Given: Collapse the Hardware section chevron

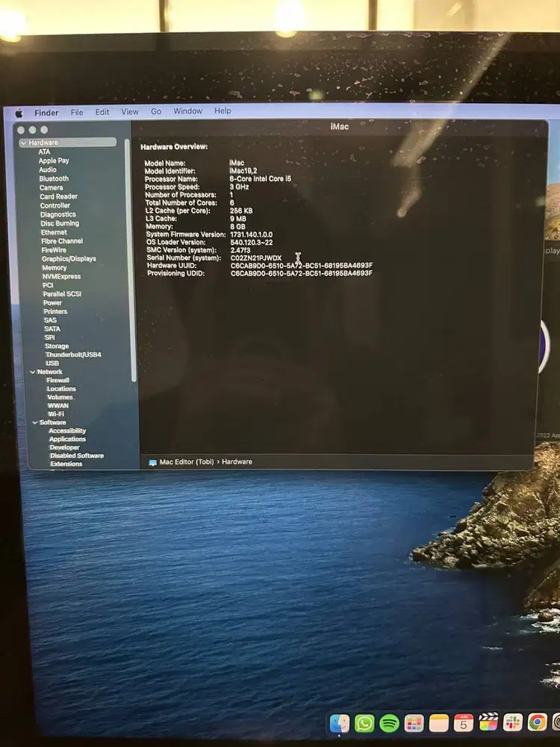Looking at the screenshot, I should 23,143.
